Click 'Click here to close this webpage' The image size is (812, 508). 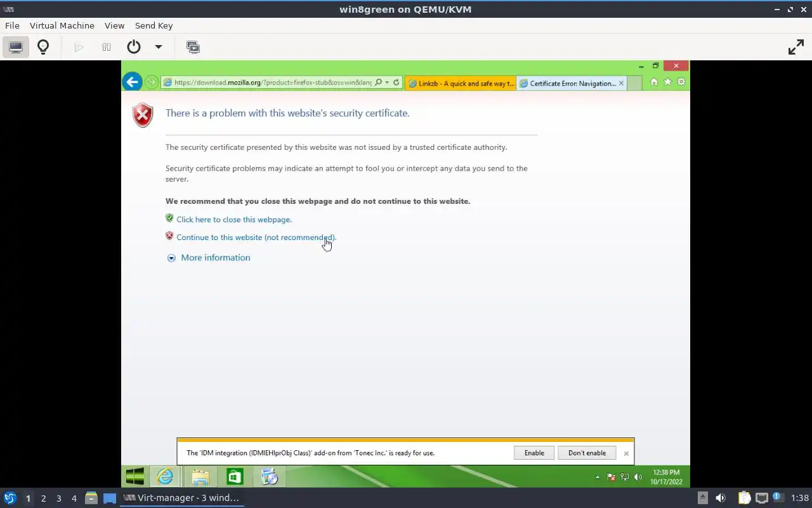point(234,220)
